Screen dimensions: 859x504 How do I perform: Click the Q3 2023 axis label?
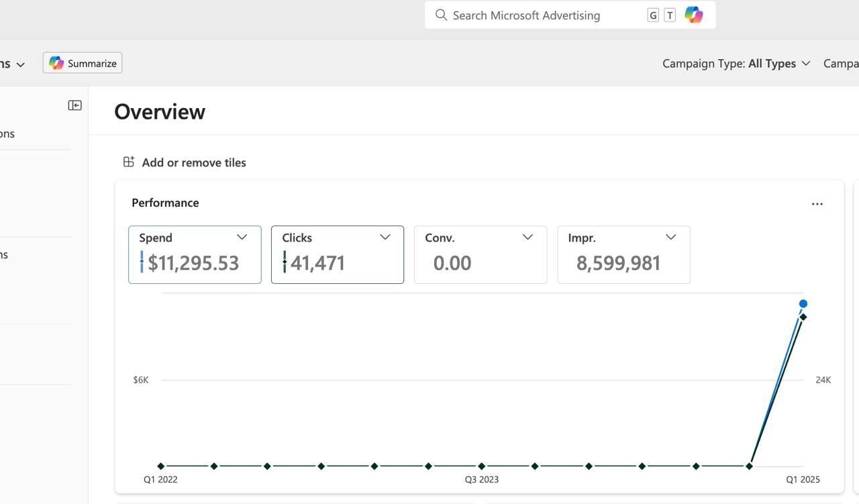[x=482, y=479]
